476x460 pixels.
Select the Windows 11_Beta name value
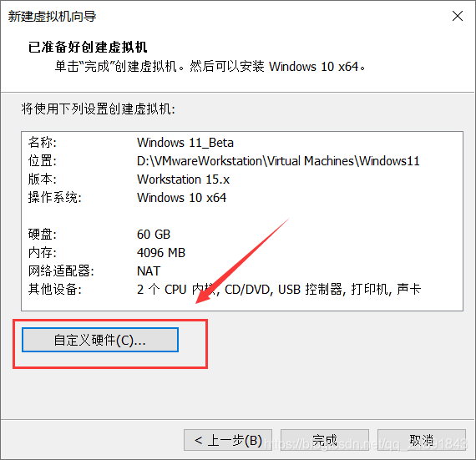click(185, 143)
